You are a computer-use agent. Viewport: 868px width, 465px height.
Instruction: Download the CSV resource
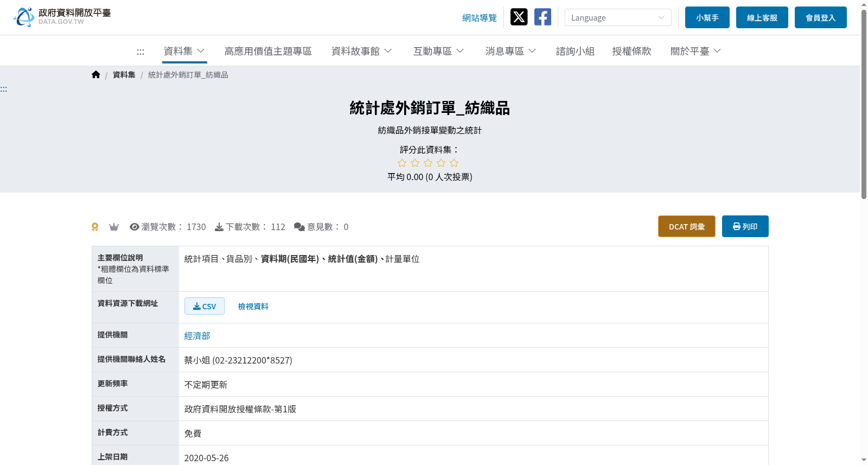point(205,306)
